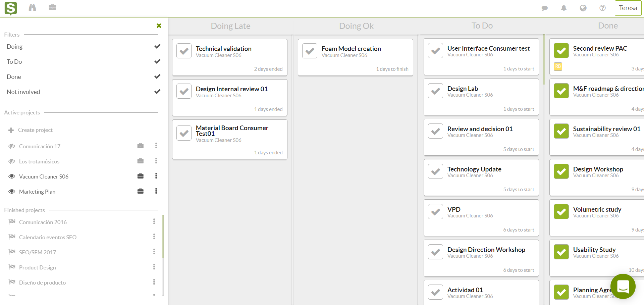Uncheck Second review PAC task
The height and width of the screenshot is (305, 644).
point(561,51)
